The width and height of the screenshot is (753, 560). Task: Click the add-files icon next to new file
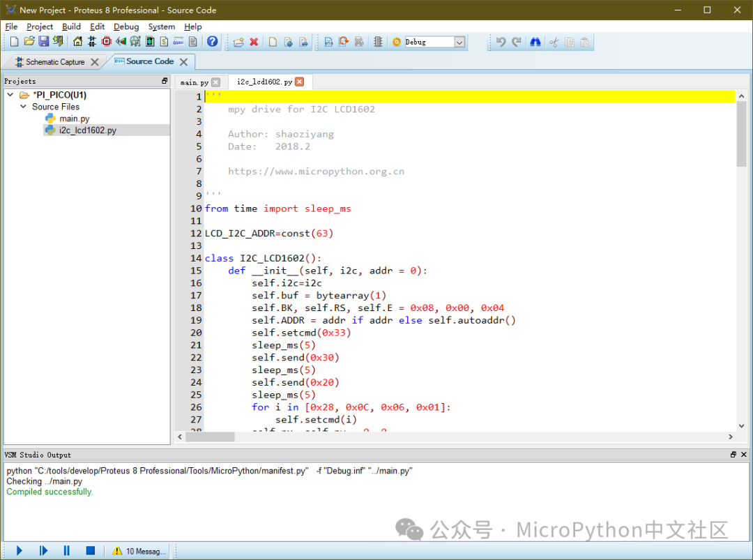pyautogui.click(x=288, y=43)
